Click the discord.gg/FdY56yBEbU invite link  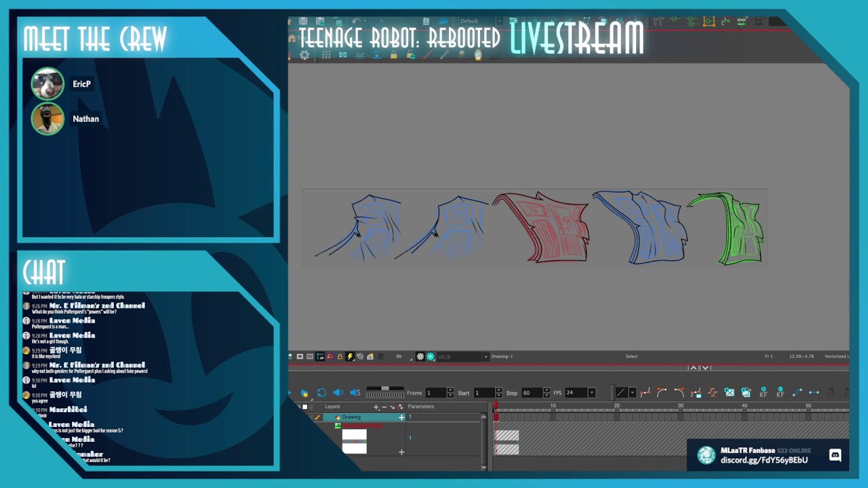tap(764, 460)
